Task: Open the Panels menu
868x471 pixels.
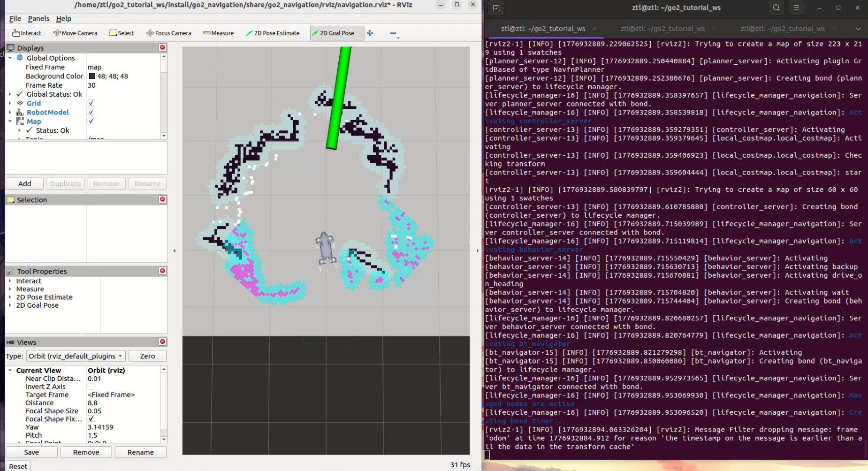Action: pos(38,18)
